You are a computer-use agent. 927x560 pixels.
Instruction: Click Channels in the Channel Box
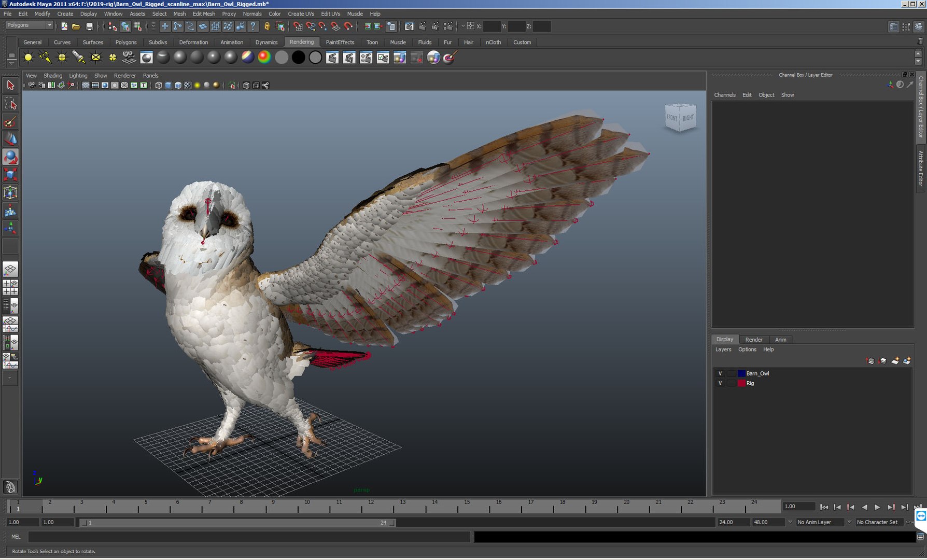[x=725, y=95]
